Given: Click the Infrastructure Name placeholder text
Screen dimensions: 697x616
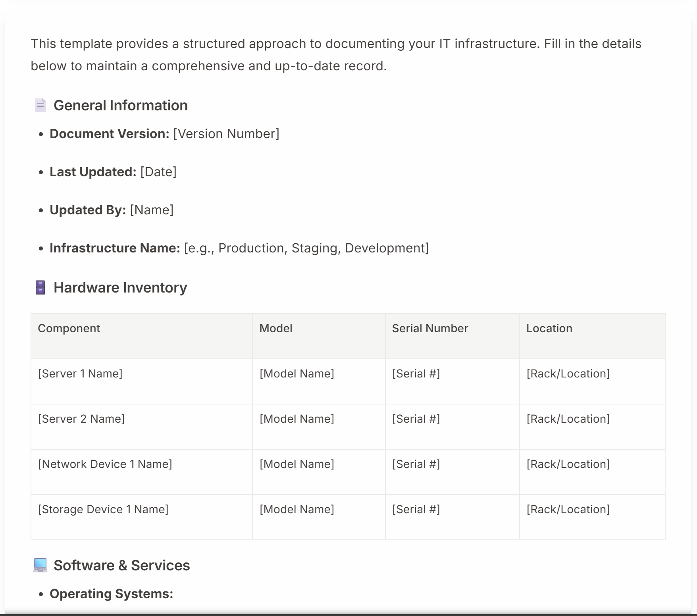Looking at the screenshot, I should (306, 248).
